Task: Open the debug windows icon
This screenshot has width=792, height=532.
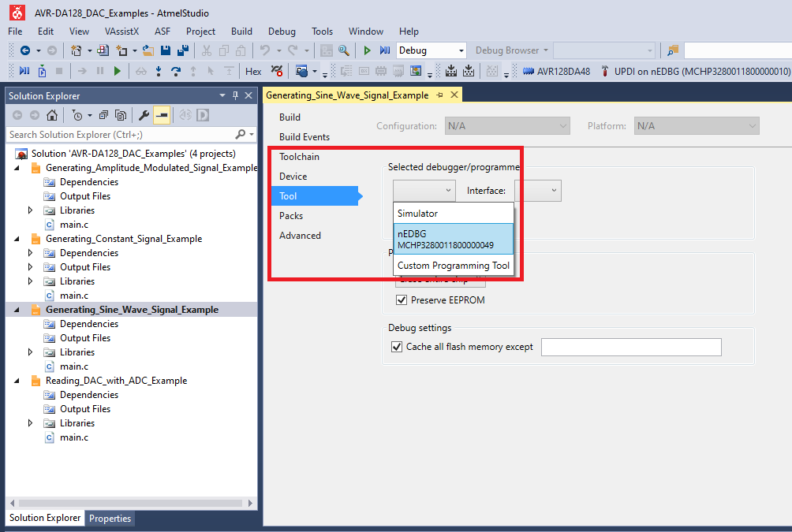Action: 301,71
